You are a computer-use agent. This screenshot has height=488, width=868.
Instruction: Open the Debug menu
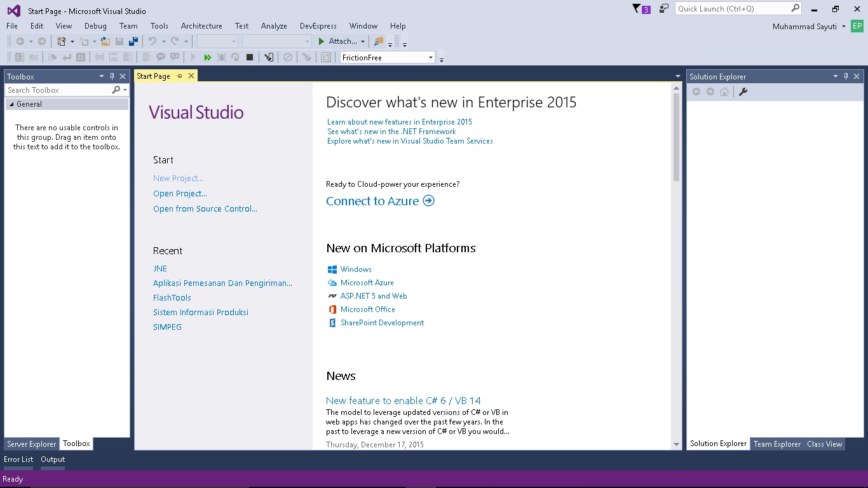95,26
